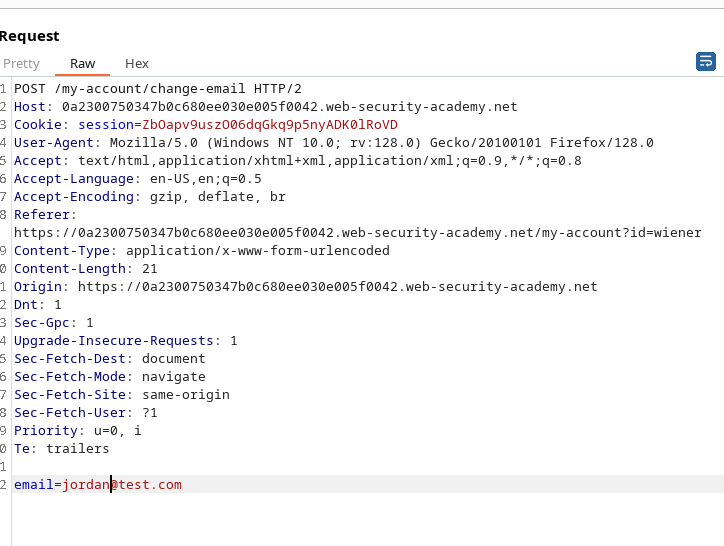The width and height of the screenshot is (724, 546).
Task: Click the Accept-Encoding header line
Action: coord(149,197)
